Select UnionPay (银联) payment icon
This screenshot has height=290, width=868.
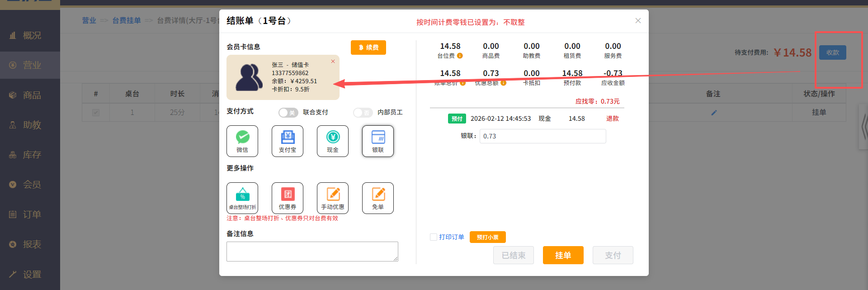(378, 141)
